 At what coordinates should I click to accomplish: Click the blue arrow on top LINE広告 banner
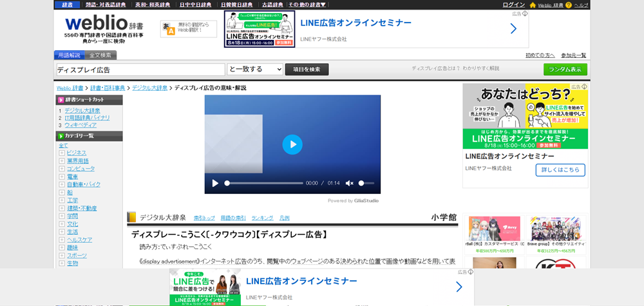pos(513,28)
